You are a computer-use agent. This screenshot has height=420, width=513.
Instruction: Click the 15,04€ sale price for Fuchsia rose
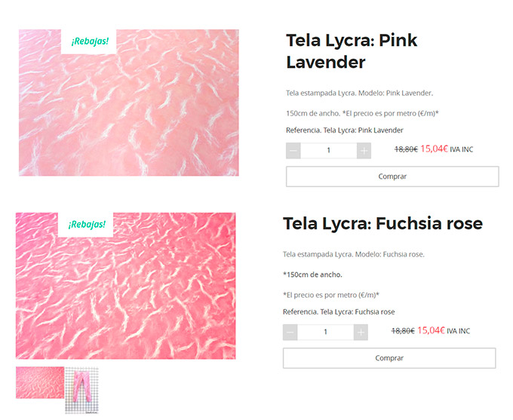(x=431, y=330)
